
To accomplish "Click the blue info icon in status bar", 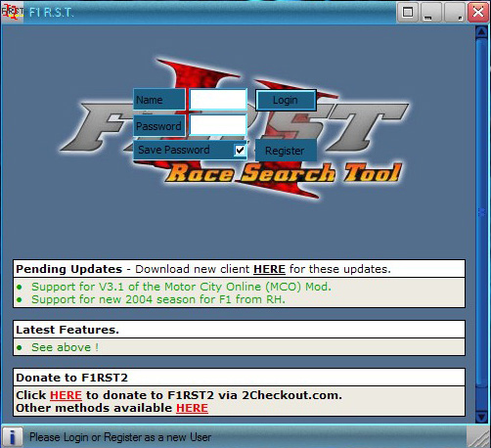I will (x=13, y=437).
